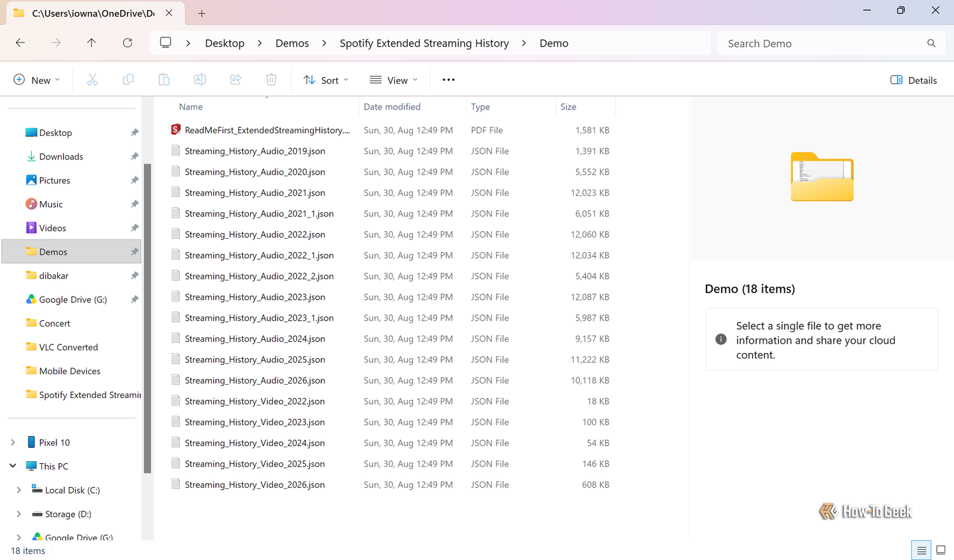Image resolution: width=954 pixels, height=560 pixels.
Task: Open Mobile Devices folder in sidebar
Action: pyautogui.click(x=70, y=372)
